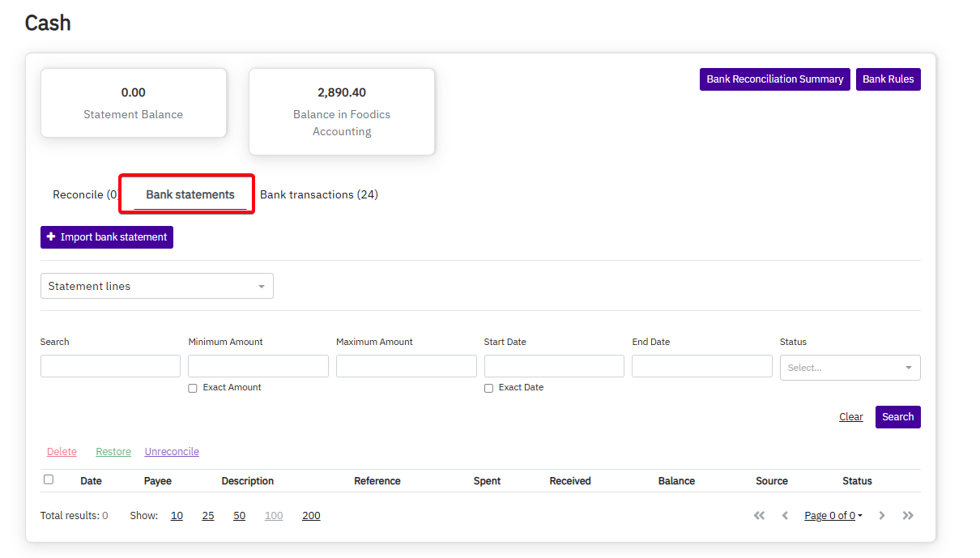The image size is (980, 558).
Task: Open the Status Select dropdown
Action: pyautogui.click(x=850, y=367)
